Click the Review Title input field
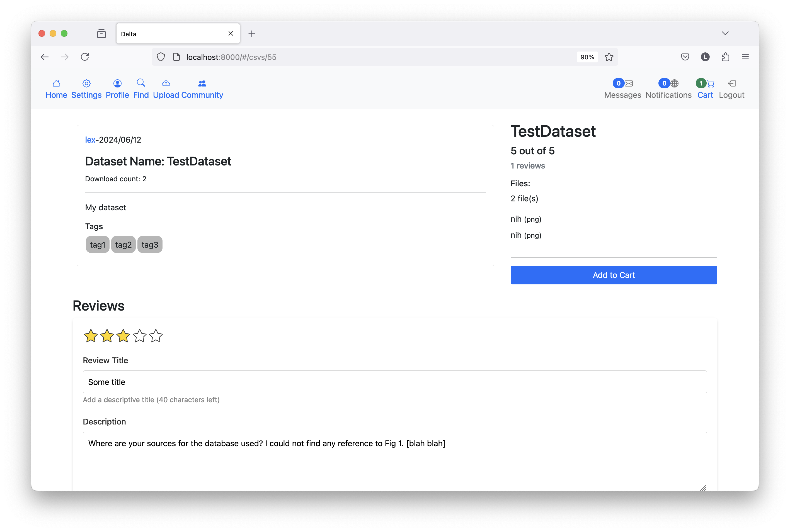The width and height of the screenshot is (790, 532). pos(394,382)
